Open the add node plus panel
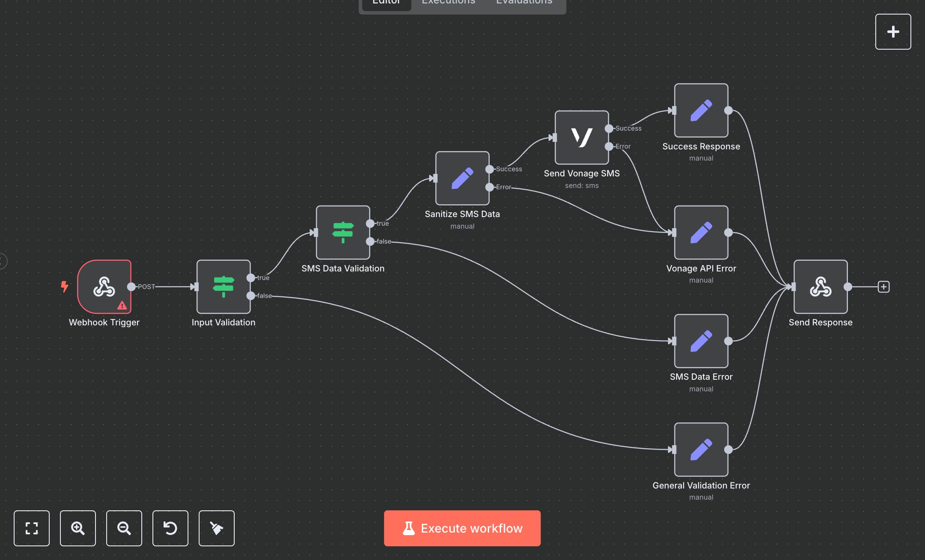Viewport: 925px width, 560px height. point(893,32)
